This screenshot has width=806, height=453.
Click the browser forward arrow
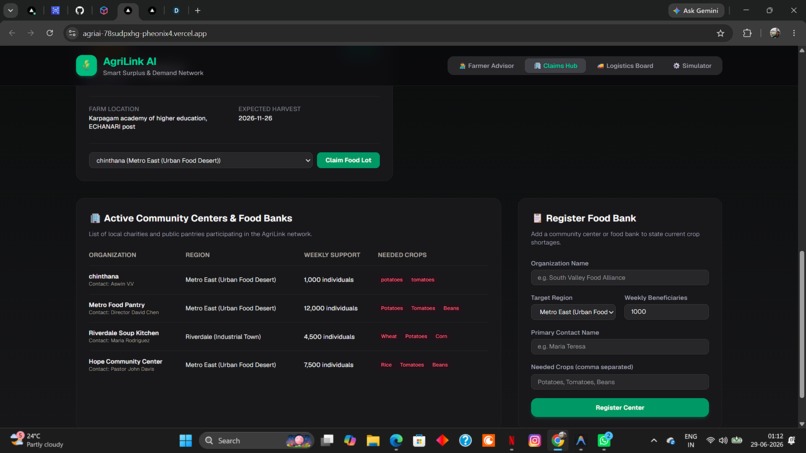point(31,33)
